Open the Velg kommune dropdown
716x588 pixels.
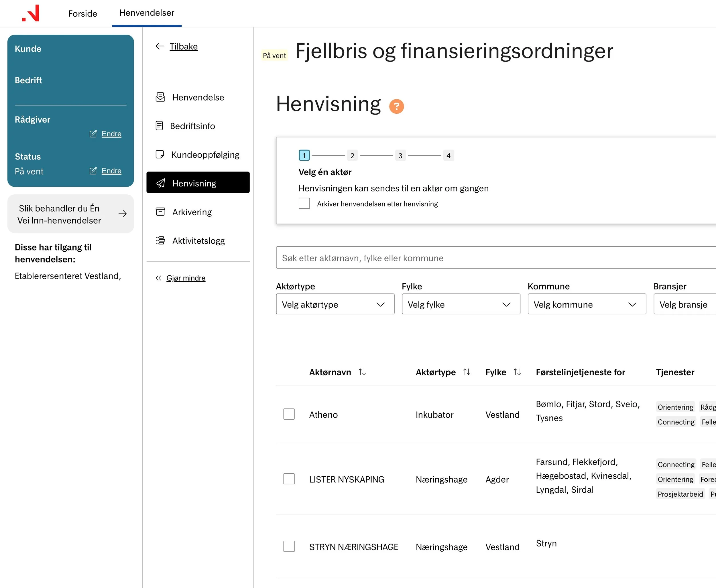(x=586, y=304)
